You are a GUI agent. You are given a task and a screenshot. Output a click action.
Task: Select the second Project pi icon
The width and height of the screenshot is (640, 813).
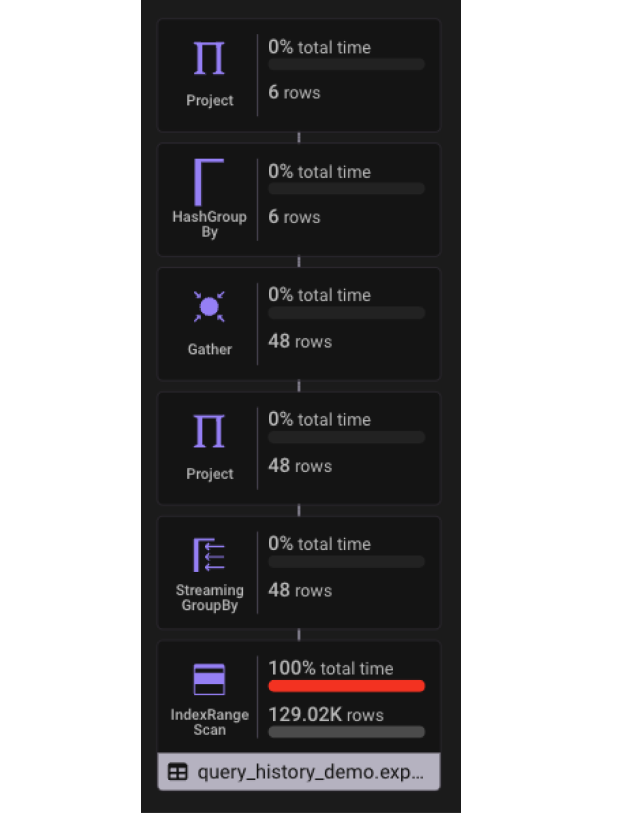pos(209,431)
